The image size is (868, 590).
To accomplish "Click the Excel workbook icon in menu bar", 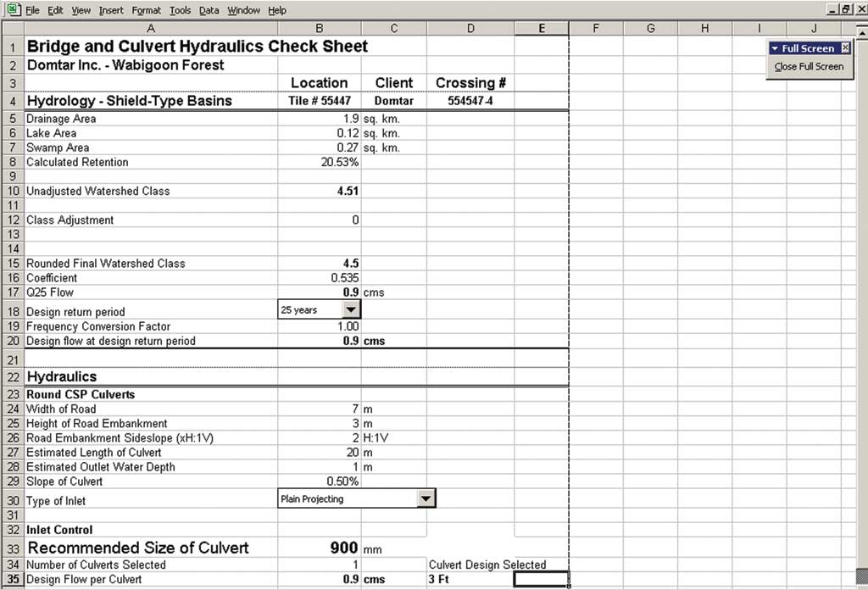I will (x=14, y=9).
